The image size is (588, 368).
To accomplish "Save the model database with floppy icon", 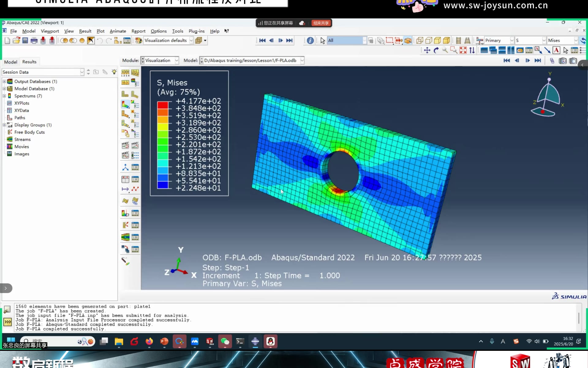I will (25, 40).
